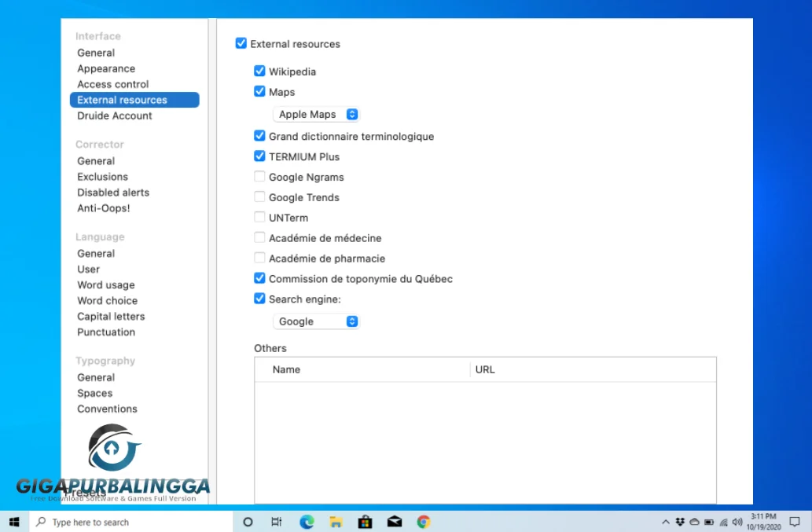The height and width of the screenshot is (532, 812).
Task: Open File Explorer from taskbar
Action: click(336, 522)
